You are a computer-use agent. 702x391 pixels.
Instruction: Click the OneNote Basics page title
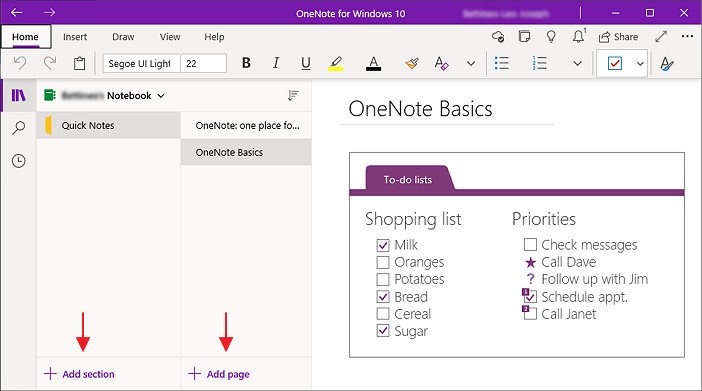coord(420,109)
